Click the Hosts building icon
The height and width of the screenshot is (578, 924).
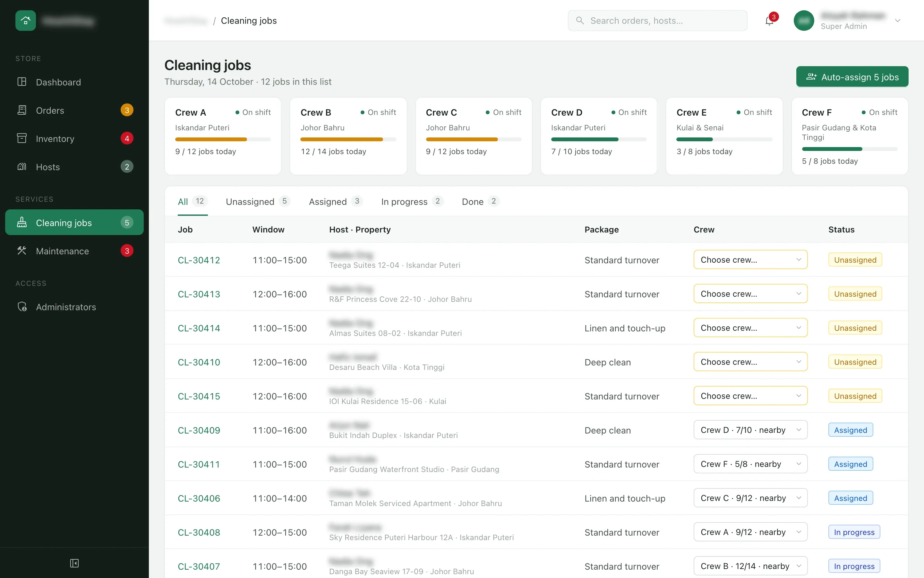[x=22, y=167]
